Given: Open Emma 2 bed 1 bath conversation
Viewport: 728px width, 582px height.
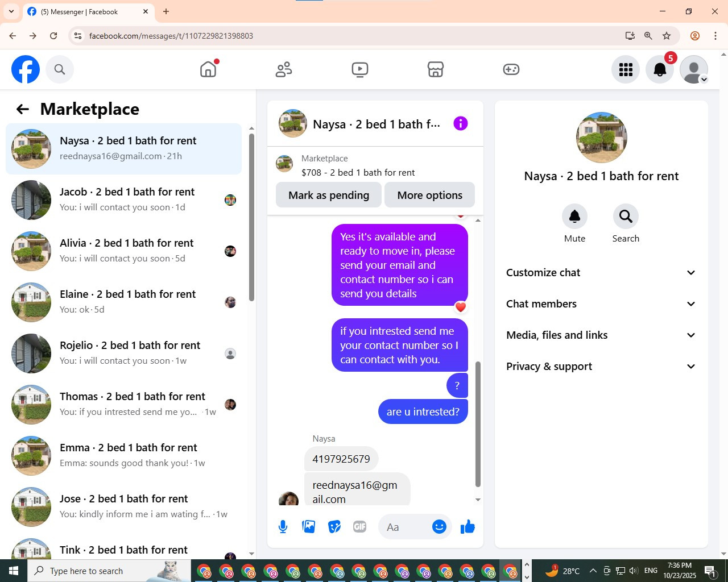Looking at the screenshot, I should (x=123, y=456).
